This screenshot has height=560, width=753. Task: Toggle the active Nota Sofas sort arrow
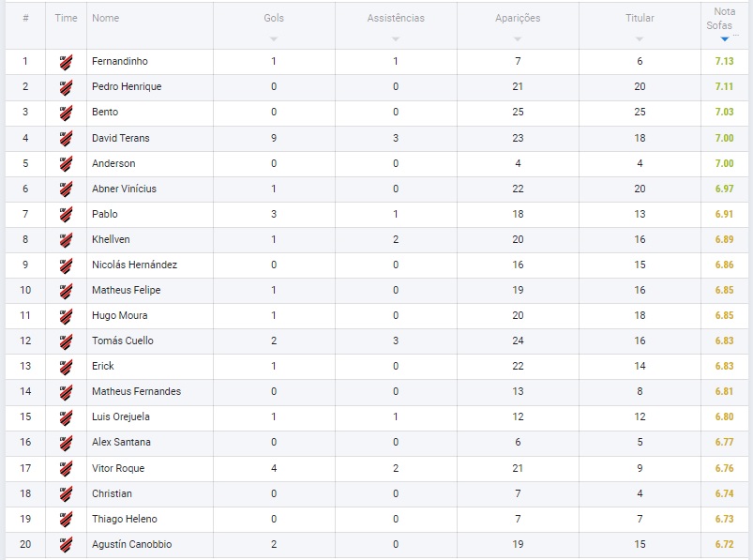point(725,38)
